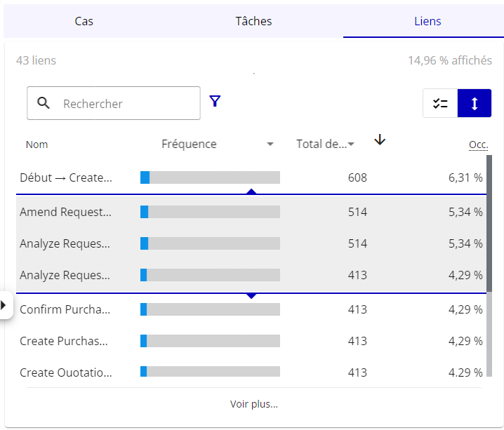Viewport: 504px width, 430px height.
Task: Click the upper blue range slider handle
Action: click(x=251, y=192)
